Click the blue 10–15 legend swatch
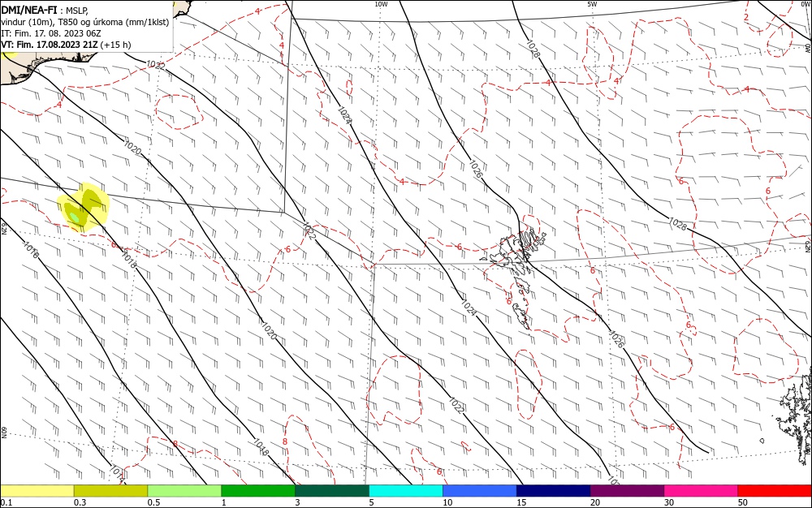 [x=480, y=491]
